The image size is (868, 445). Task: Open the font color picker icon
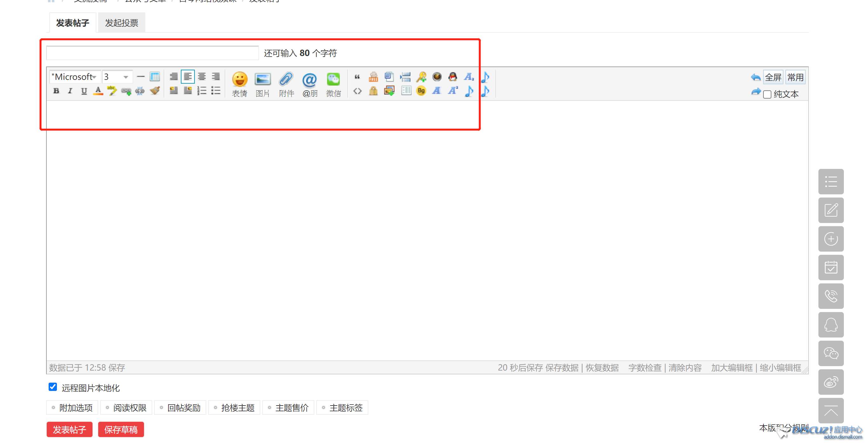(x=98, y=91)
